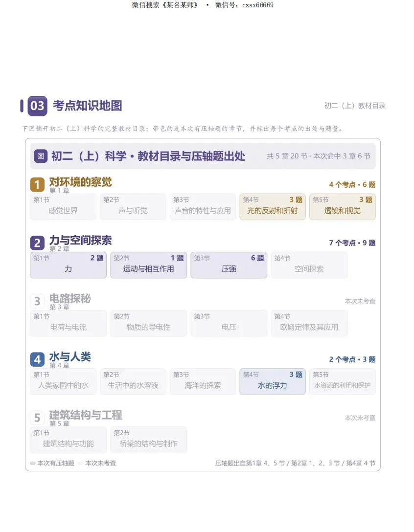Open the greyed "空间探索" section card
Image resolution: width=414 pixels, height=532 pixels.
[x=309, y=265]
